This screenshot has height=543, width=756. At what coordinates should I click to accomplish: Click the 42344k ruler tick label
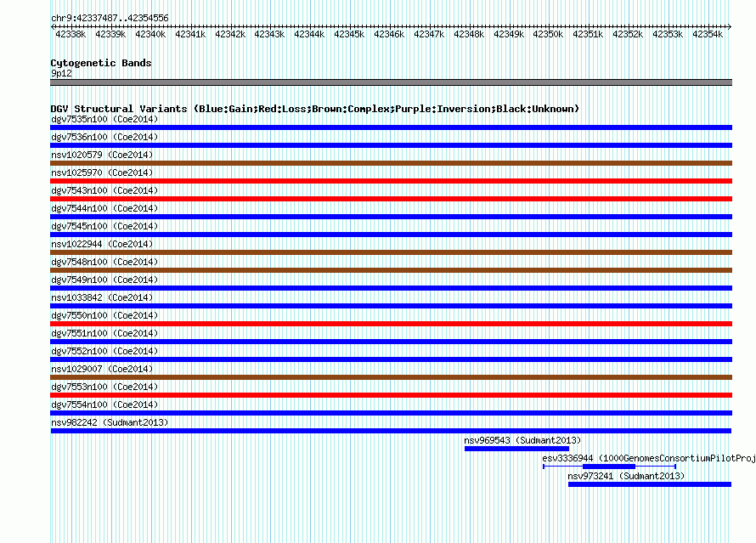coord(309,34)
